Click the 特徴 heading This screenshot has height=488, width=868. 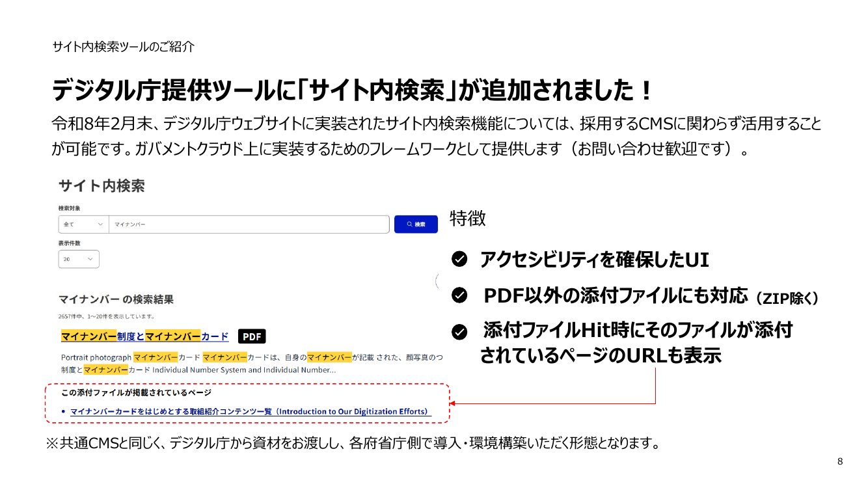click(x=468, y=219)
